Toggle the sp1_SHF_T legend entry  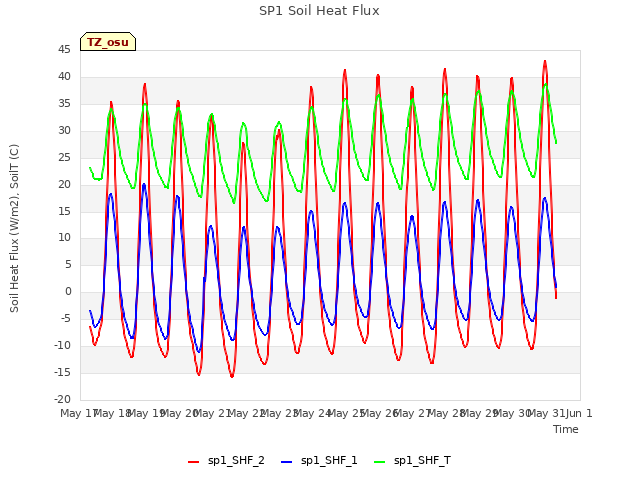(413, 461)
